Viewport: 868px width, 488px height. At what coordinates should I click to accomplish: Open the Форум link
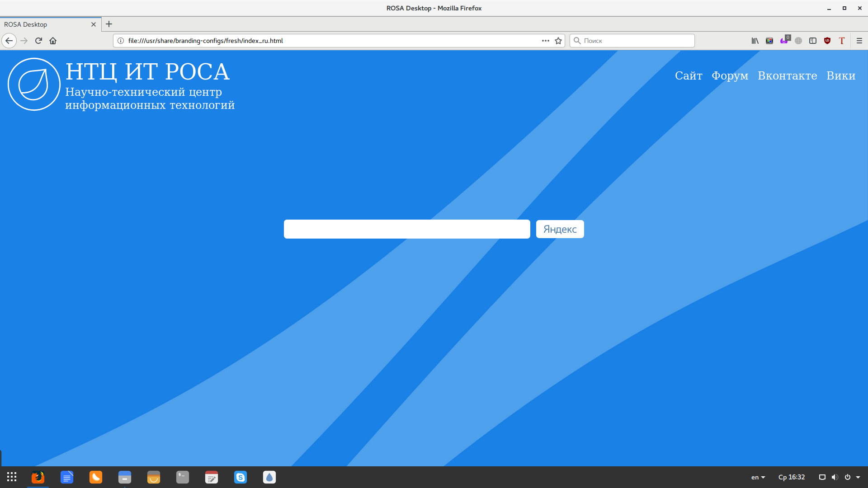tap(730, 75)
